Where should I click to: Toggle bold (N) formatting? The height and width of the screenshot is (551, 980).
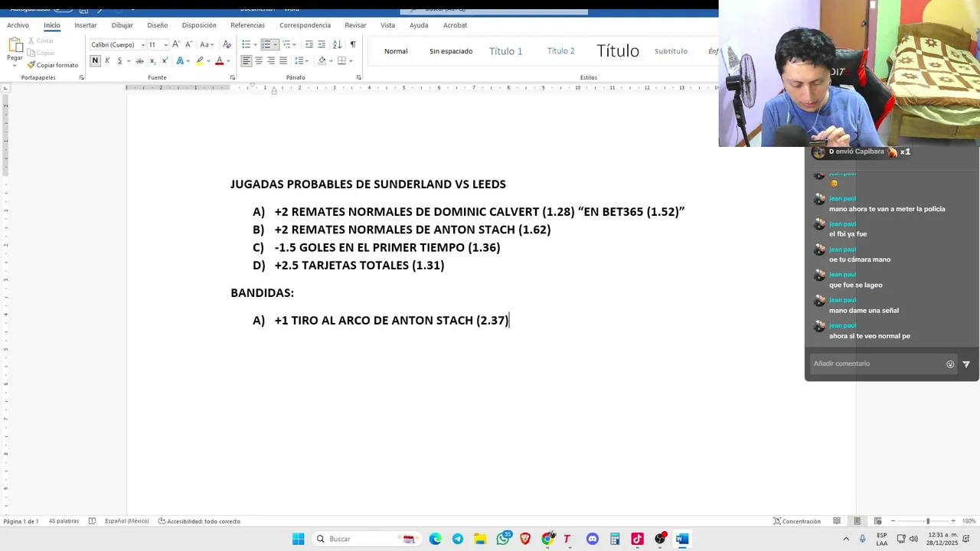pyautogui.click(x=95, y=60)
